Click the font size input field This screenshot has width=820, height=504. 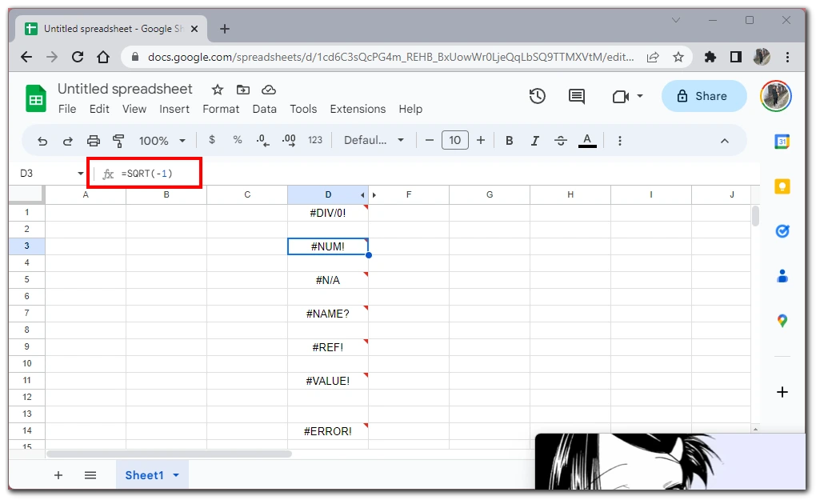click(454, 141)
